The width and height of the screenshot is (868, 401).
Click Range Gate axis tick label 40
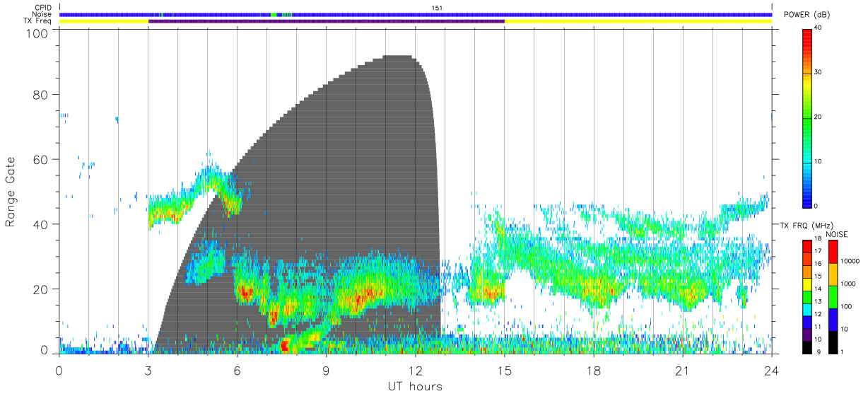tap(40, 224)
